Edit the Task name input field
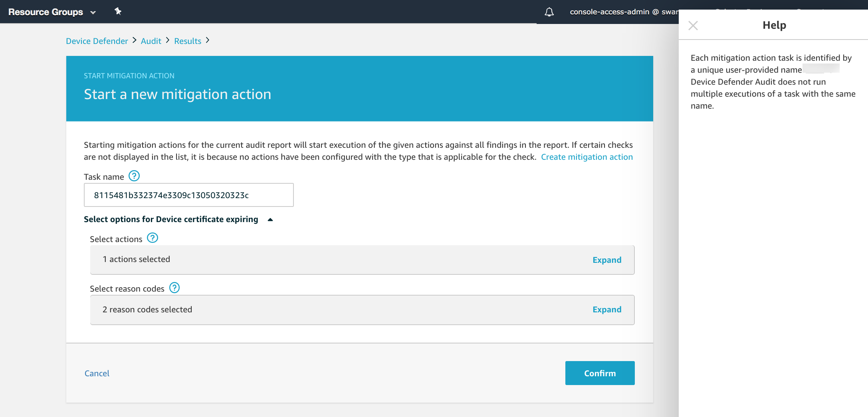 click(188, 195)
